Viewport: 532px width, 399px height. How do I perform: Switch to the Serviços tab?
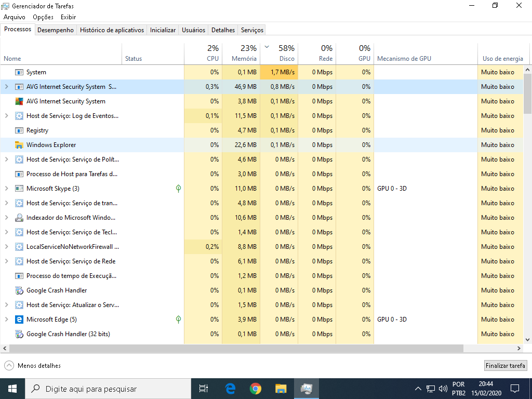[252, 30]
